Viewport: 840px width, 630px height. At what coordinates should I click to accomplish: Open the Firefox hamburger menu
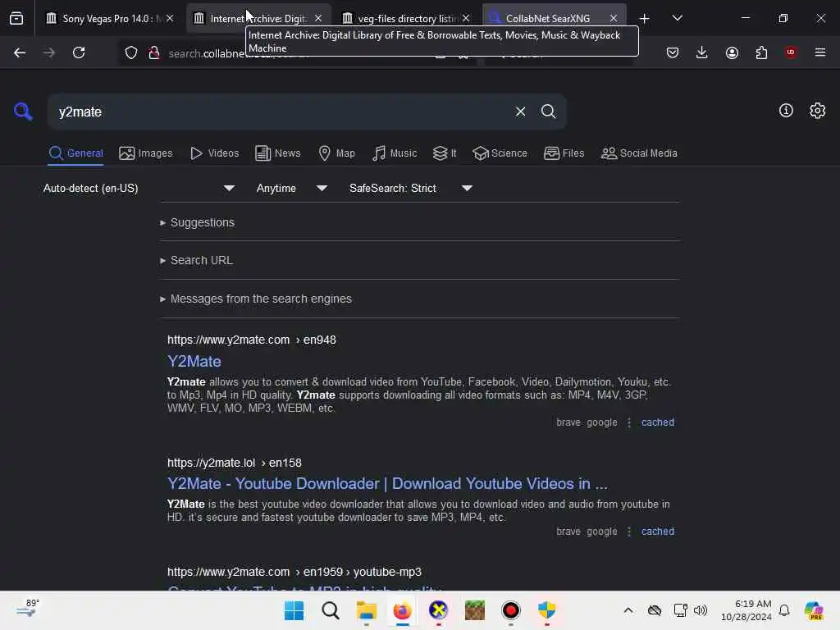[820, 52]
